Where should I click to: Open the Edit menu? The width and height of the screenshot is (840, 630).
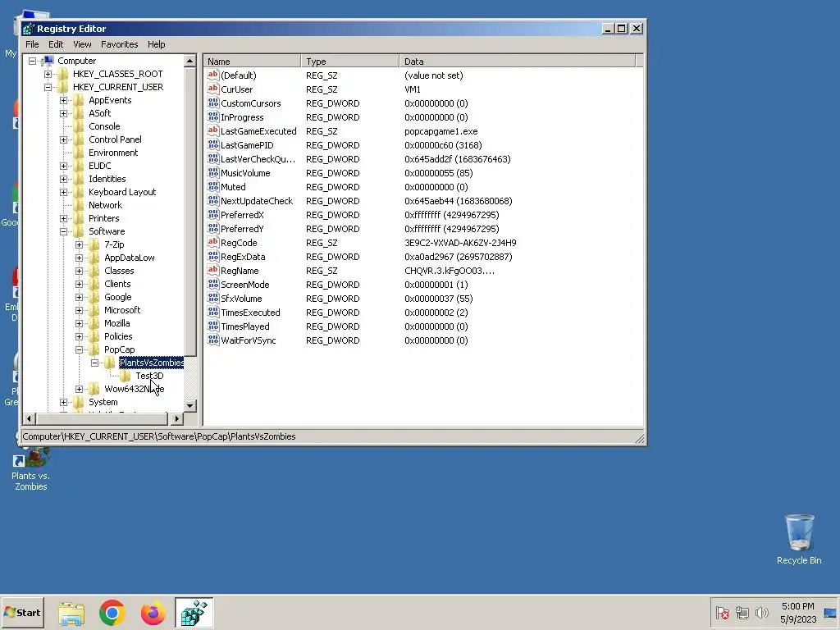tap(56, 44)
